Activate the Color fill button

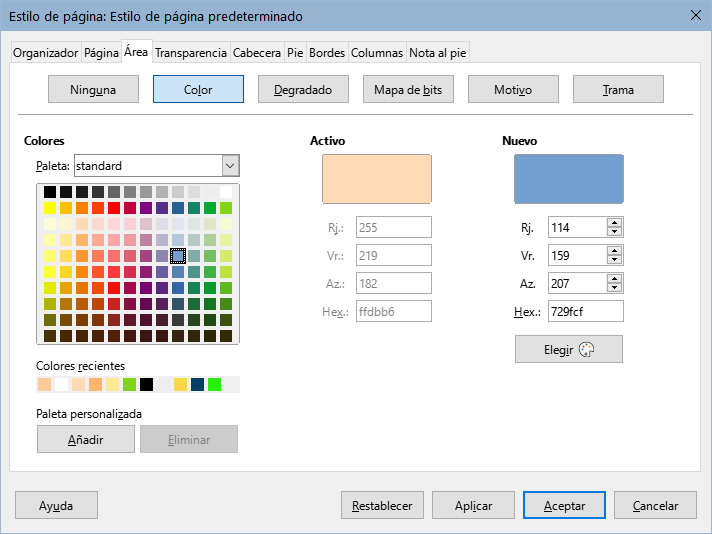(x=198, y=89)
